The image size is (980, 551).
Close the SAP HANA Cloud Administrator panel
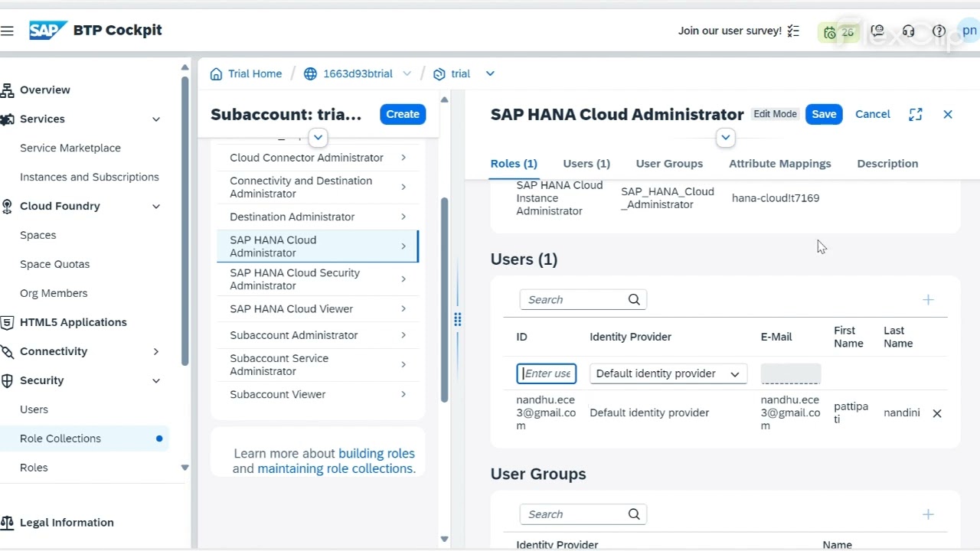(948, 114)
